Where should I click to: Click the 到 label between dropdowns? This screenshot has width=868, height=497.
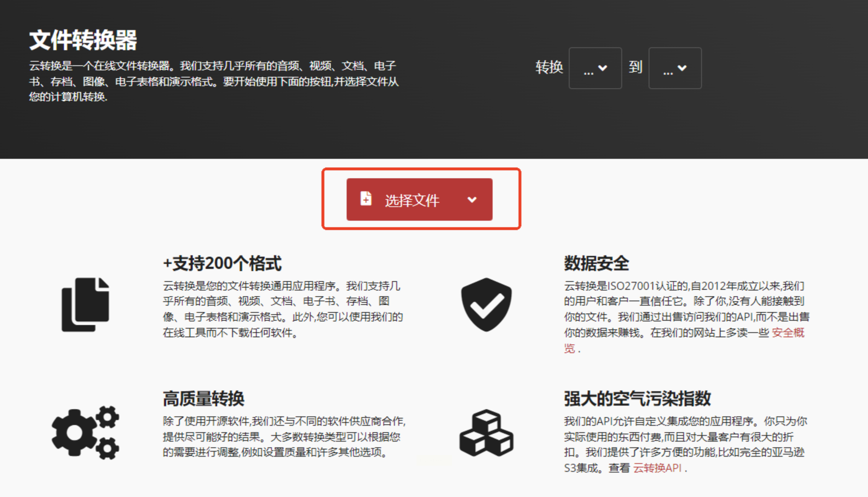[x=635, y=67]
